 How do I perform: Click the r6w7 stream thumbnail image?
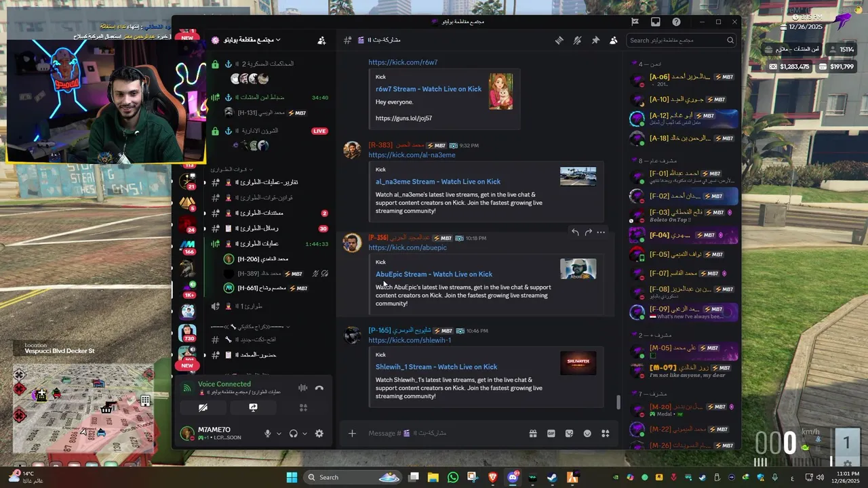point(500,91)
